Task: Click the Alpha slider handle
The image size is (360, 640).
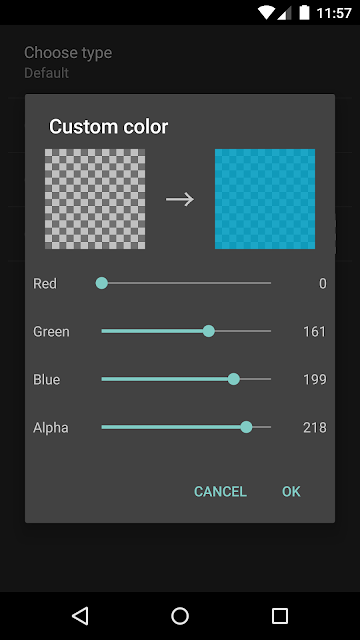Action: 246,427
